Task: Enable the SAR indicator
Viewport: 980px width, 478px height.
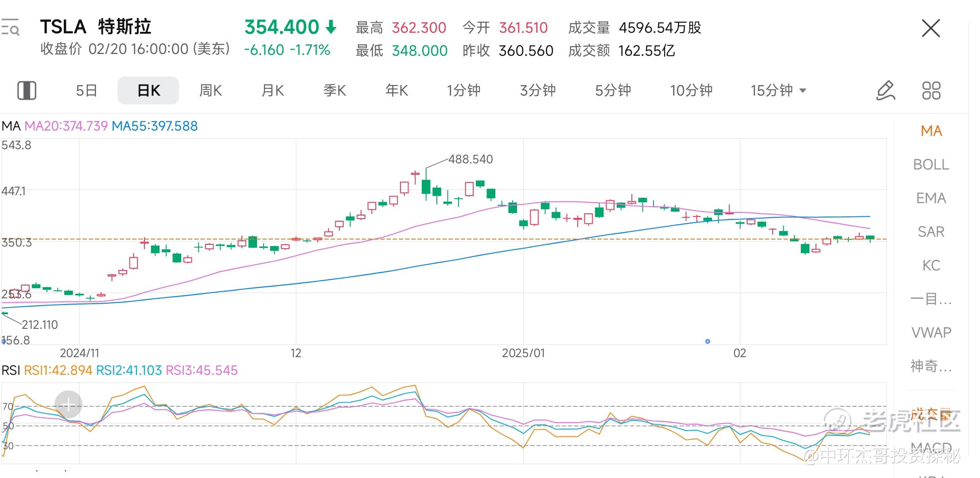Action: pos(931,232)
